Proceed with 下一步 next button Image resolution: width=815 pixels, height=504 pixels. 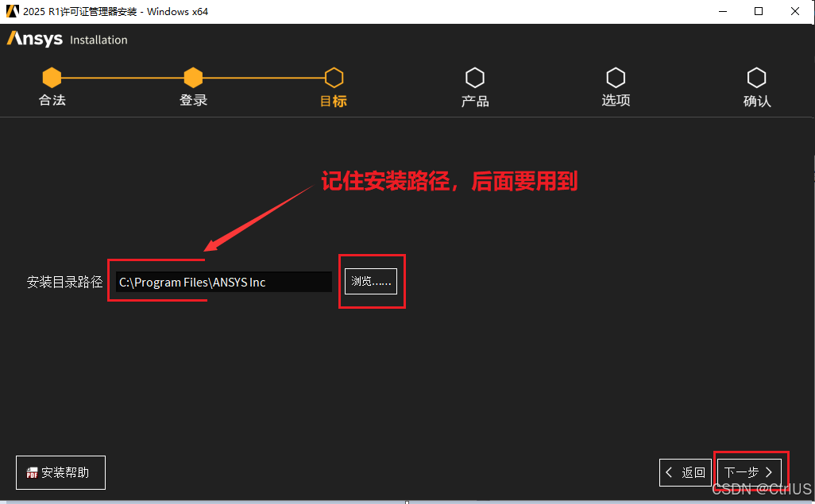748,472
